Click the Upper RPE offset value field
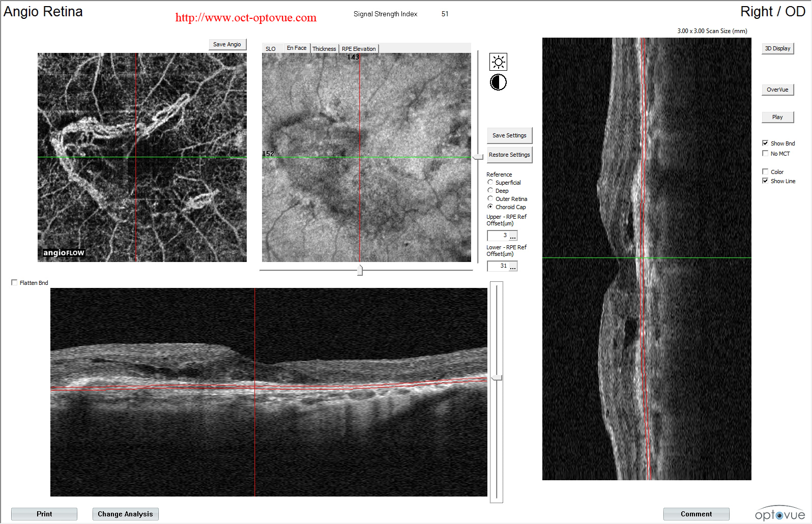The image size is (812, 524). click(498, 236)
